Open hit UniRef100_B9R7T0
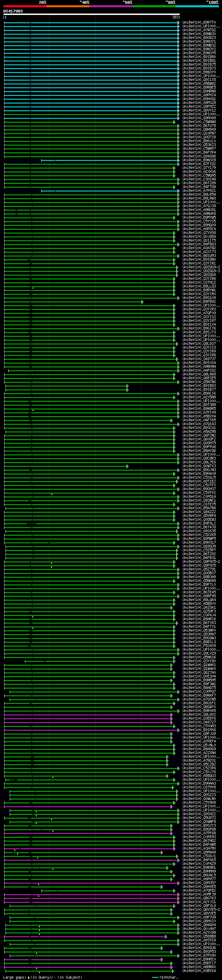The height and width of the screenshot is (980, 222). (x=199, y=23)
